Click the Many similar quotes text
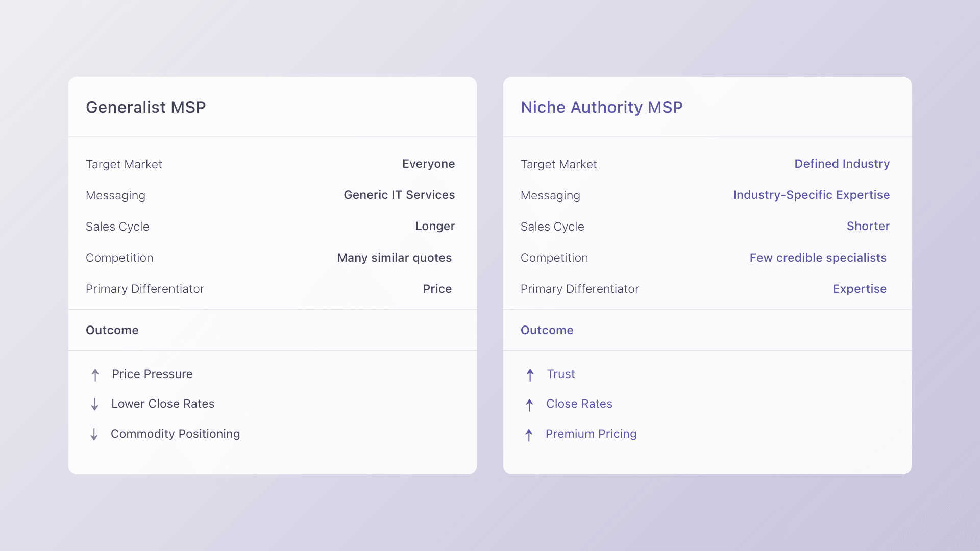 (394, 258)
